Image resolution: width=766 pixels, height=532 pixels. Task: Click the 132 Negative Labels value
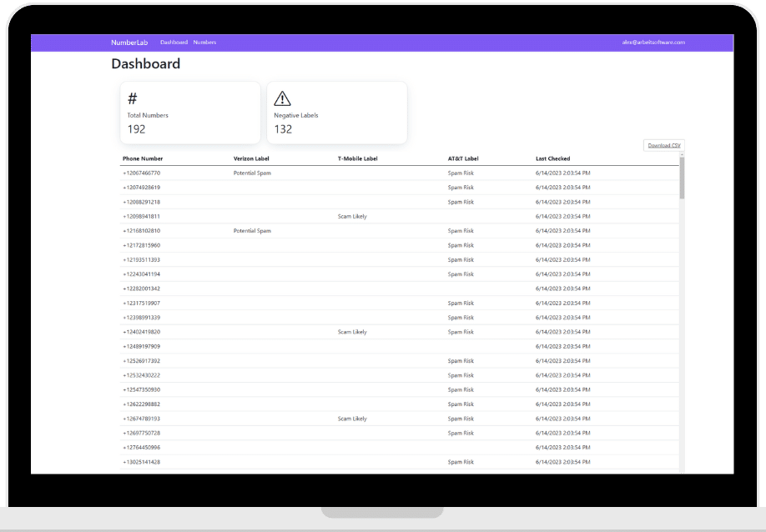point(283,129)
